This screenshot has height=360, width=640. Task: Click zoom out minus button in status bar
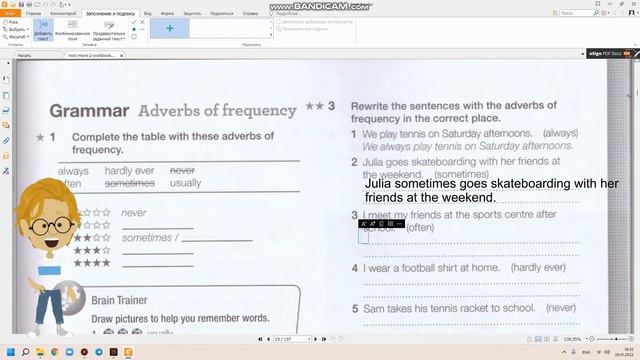pos(592,339)
